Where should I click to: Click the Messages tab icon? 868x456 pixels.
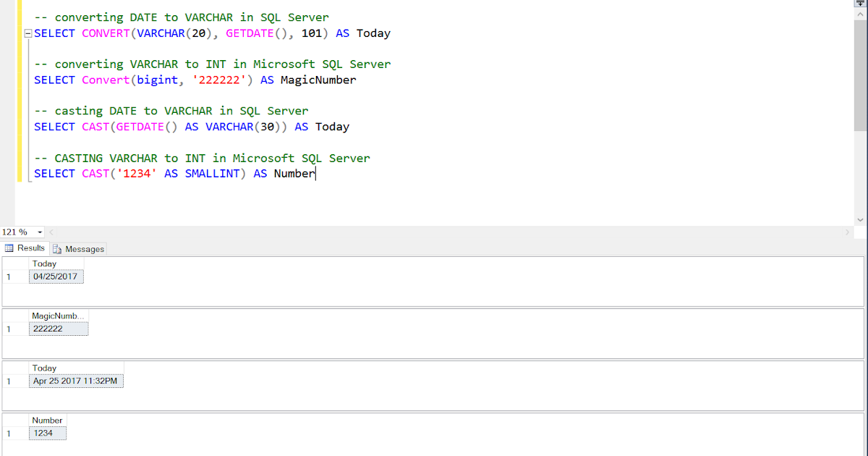pos(57,248)
